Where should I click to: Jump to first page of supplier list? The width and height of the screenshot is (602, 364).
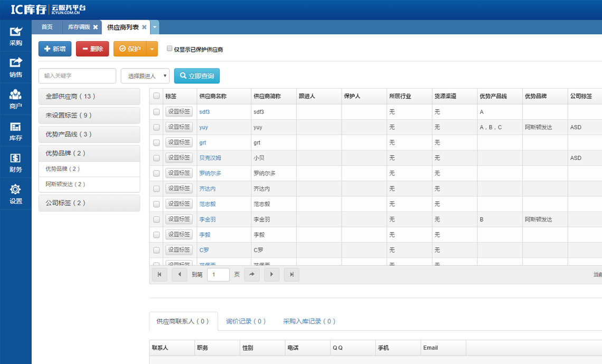coord(159,274)
